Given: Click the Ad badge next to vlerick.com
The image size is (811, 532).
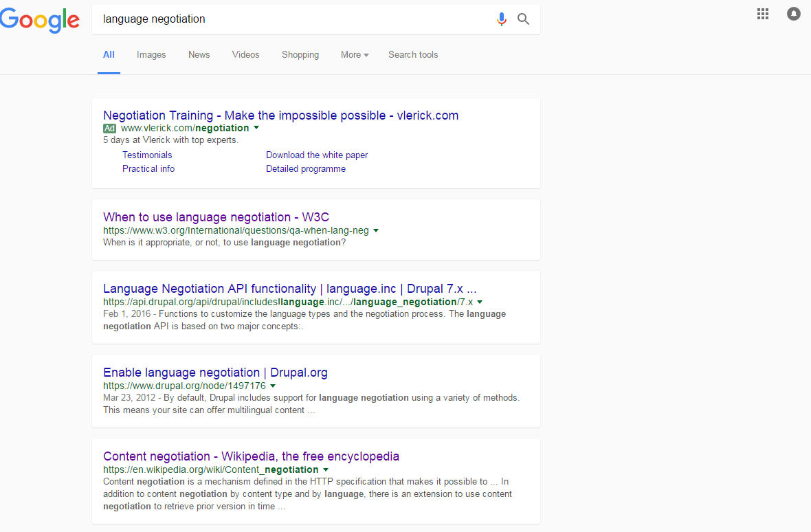Looking at the screenshot, I should click(110, 129).
